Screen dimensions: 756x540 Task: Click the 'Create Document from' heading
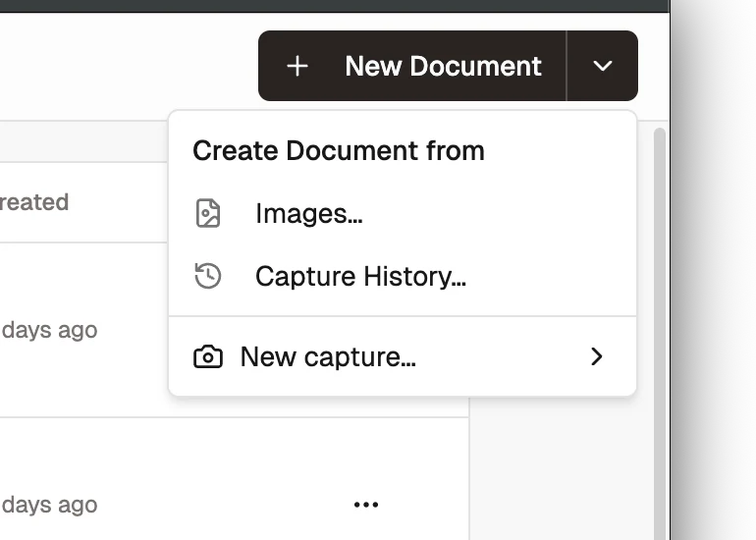coord(339,150)
